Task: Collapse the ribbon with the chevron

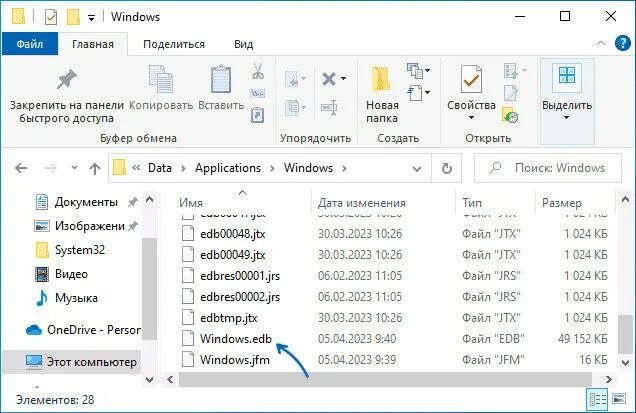Action: pyautogui.click(x=601, y=43)
